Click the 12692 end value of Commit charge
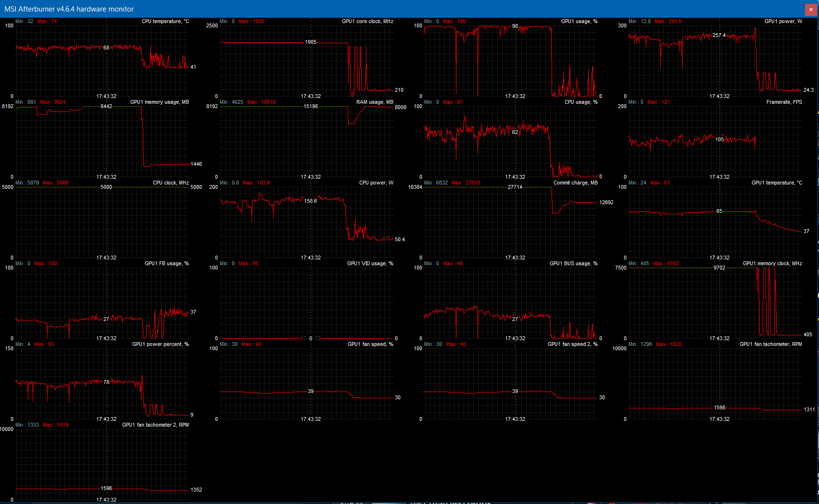This screenshot has height=504, width=819. pos(606,202)
